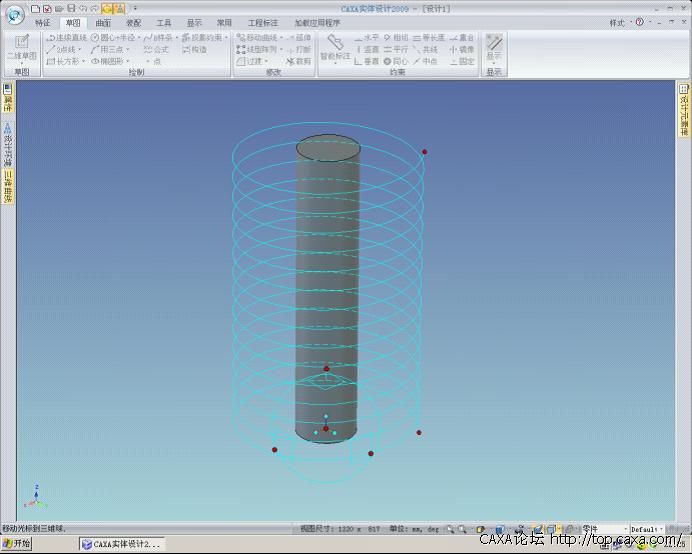Open the help question mark icon
Screen dimensions: 692x554
[x=639, y=22]
